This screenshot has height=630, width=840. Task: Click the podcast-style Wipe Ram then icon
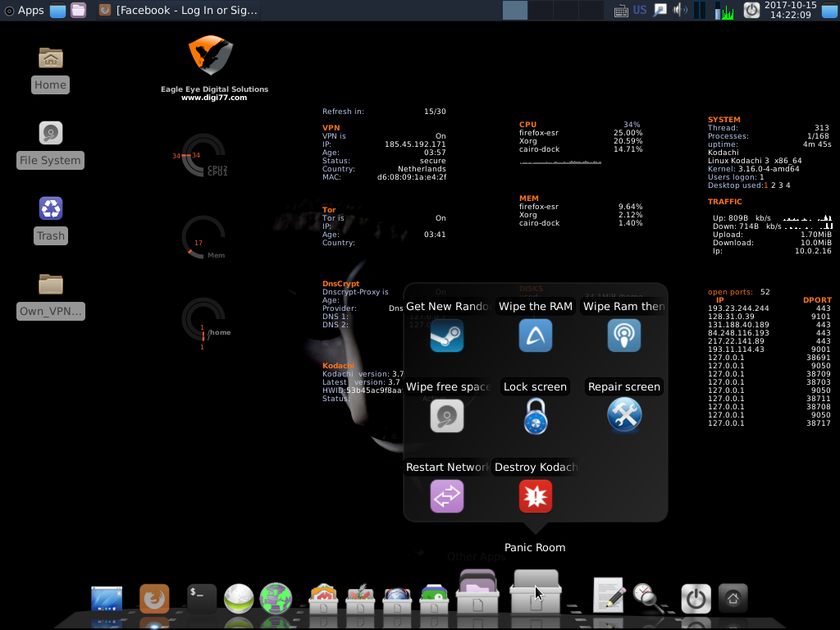(x=624, y=336)
